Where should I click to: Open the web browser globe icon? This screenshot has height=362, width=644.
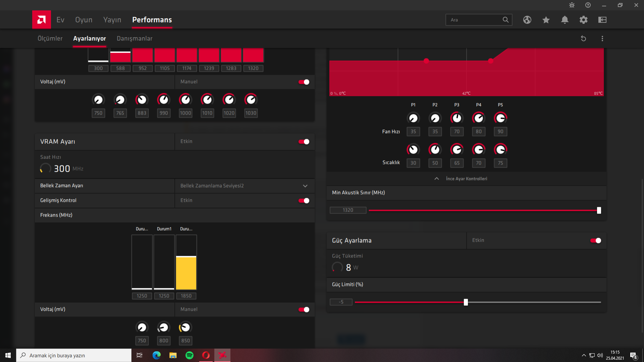coord(527,20)
